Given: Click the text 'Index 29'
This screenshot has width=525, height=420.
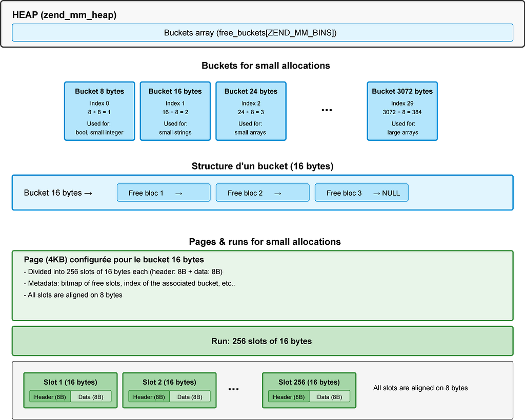Looking at the screenshot, I should click(402, 103).
